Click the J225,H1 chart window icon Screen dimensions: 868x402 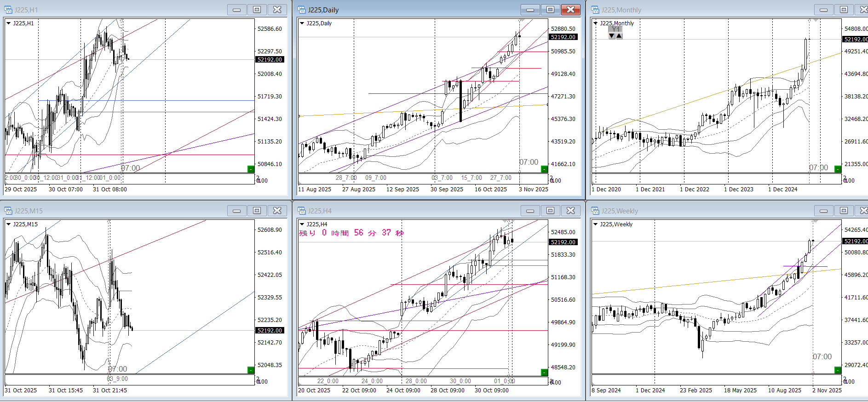[8, 10]
